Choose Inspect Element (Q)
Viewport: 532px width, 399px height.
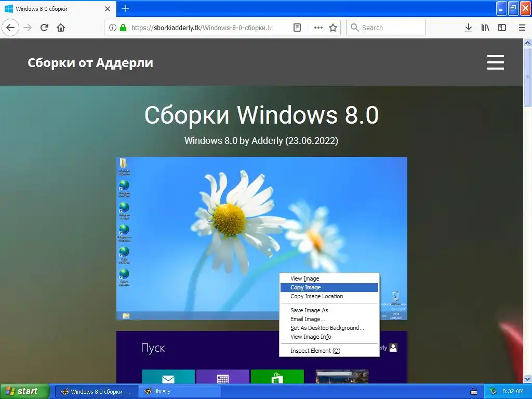[329, 351]
